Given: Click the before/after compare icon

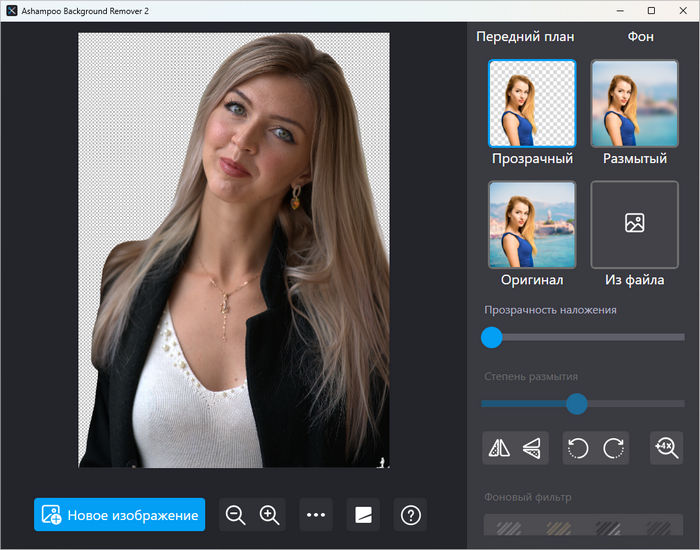Looking at the screenshot, I should pyautogui.click(x=364, y=515).
